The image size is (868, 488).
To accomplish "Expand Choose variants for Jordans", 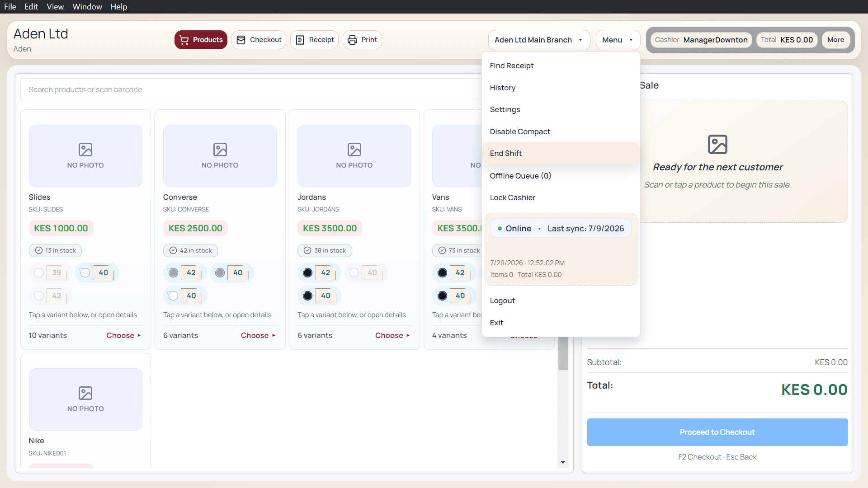I will tap(392, 335).
